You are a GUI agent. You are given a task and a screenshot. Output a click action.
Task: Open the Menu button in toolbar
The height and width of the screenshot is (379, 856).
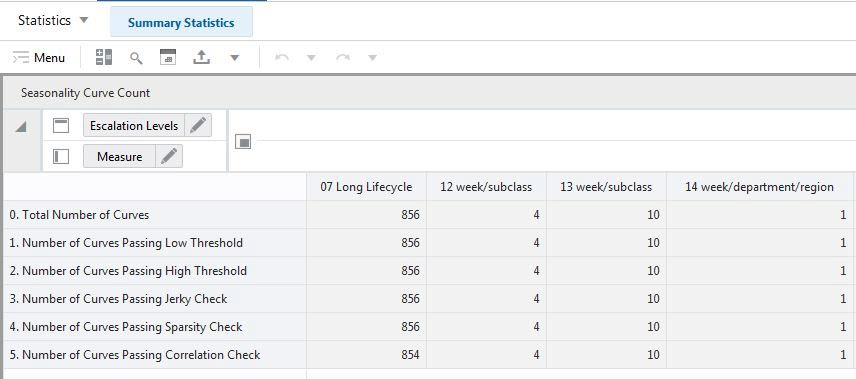39,57
